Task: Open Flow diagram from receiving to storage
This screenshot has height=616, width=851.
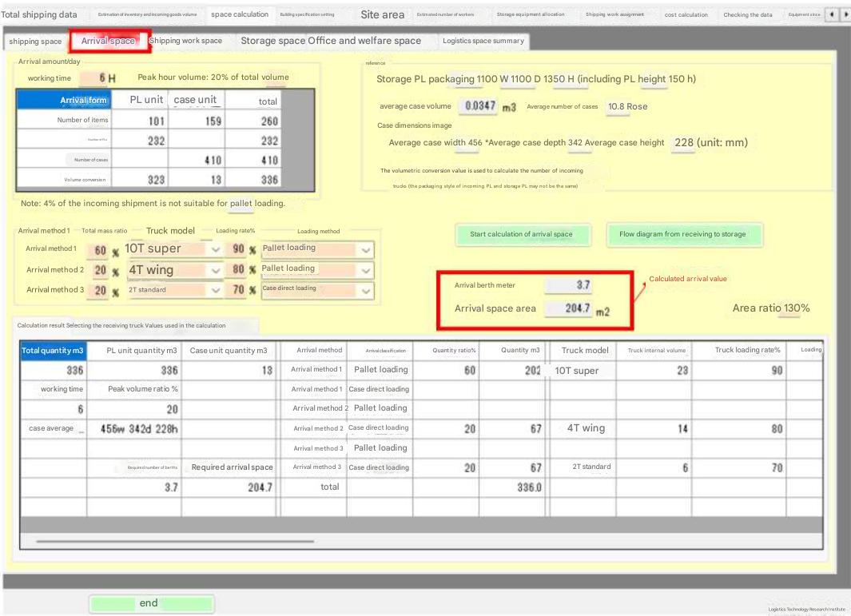Action: coord(682,234)
